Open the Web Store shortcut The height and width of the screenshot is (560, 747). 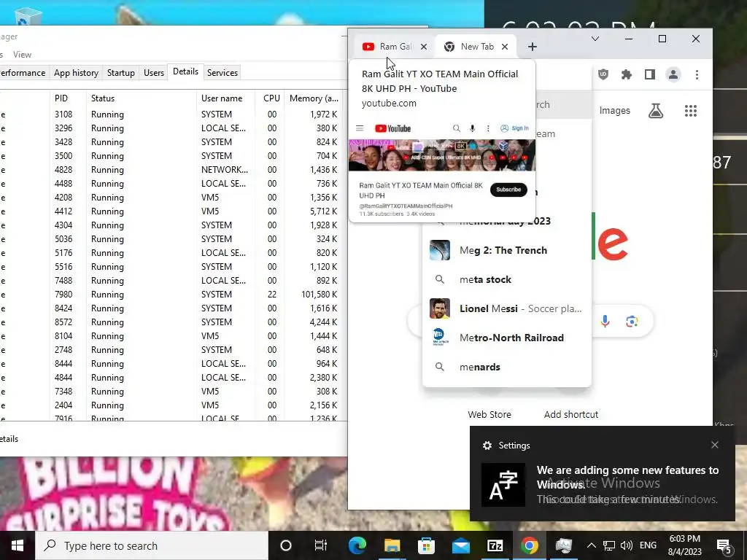click(x=489, y=414)
